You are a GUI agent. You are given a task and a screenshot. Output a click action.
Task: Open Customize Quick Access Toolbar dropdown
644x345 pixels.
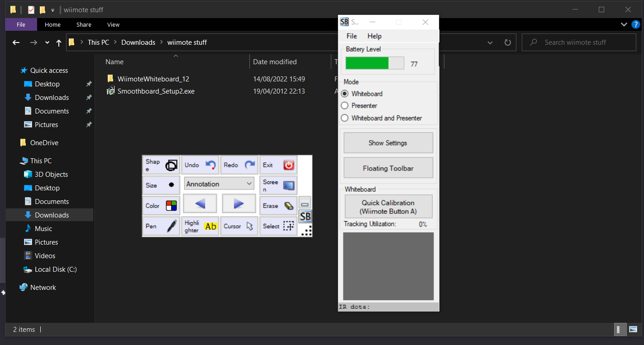53,9
